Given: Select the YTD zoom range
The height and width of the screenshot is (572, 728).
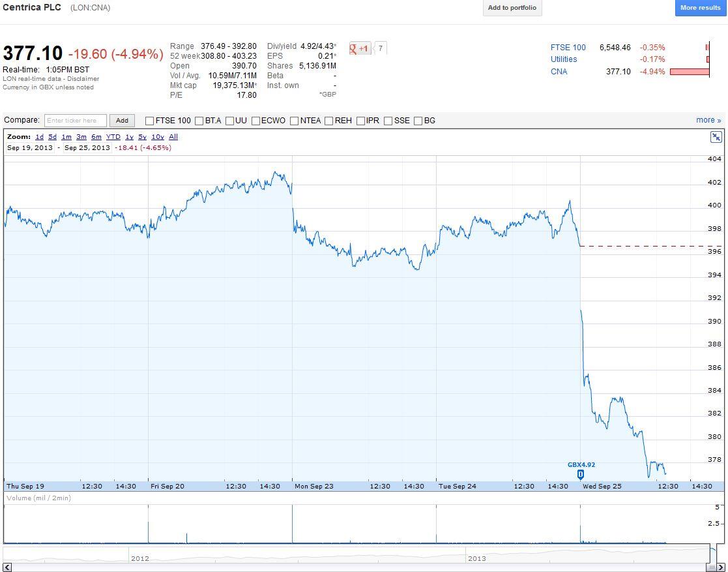Looking at the screenshot, I should click(113, 136).
